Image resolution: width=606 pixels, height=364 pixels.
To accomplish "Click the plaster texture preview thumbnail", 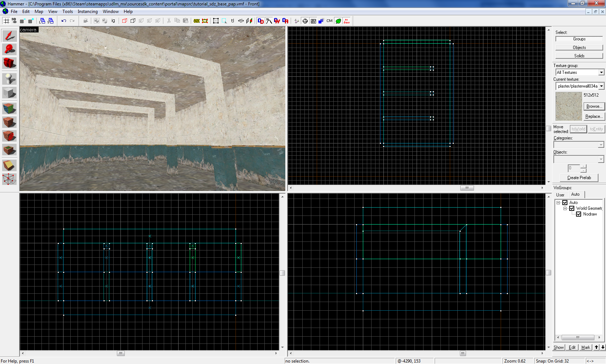I will [568, 106].
